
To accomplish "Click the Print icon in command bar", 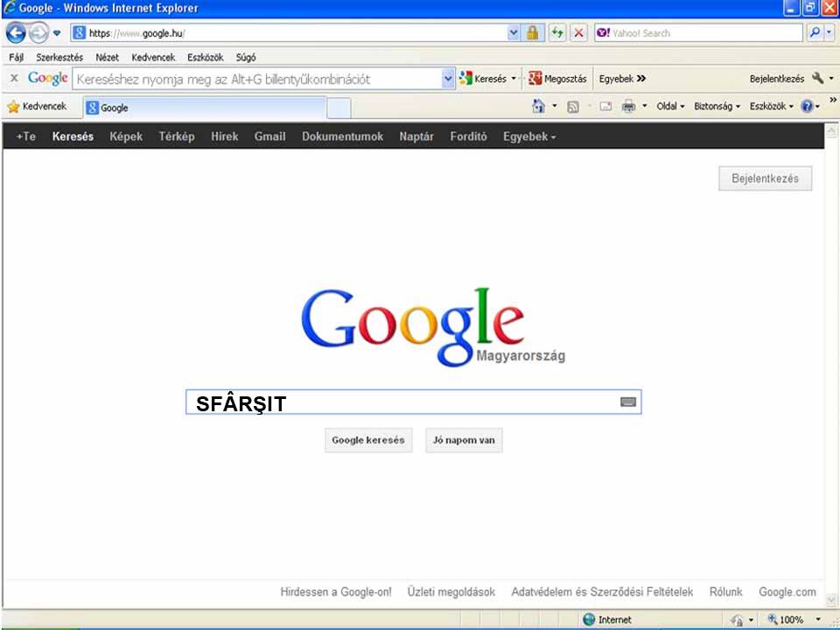I will [628, 107].
